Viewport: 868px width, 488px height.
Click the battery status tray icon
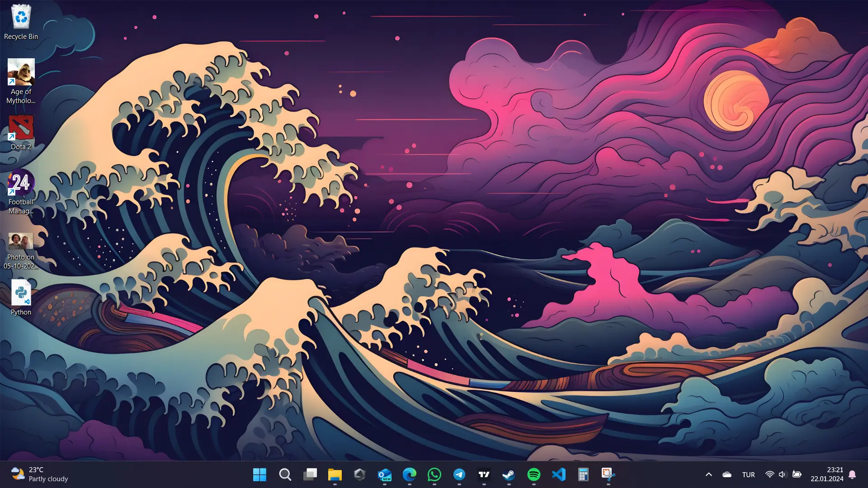click(797, 474)
